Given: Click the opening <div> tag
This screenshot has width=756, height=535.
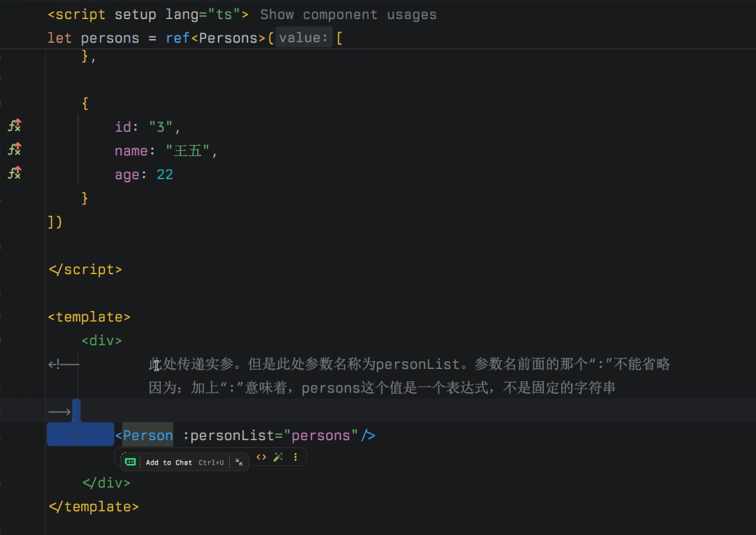Looking at the screenshot, I should pyautogui.click(x=101, y=340).
